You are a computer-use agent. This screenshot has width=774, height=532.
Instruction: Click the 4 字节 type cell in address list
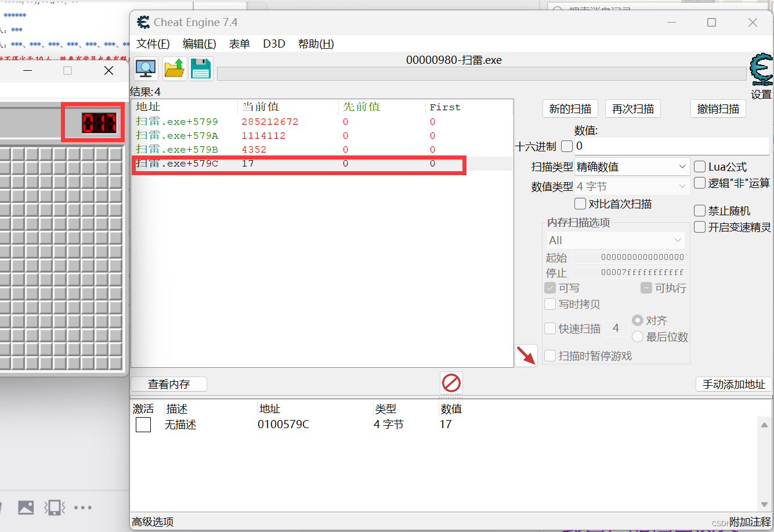(389, 425)
